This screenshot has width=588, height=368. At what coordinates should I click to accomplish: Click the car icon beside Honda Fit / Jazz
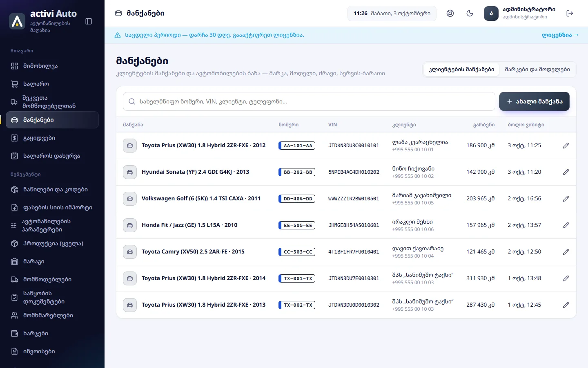click(x=130, y=225)
